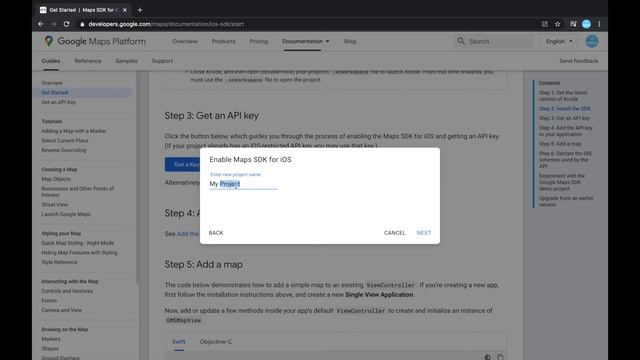The height and width of the screenshot is (360, 640).
Task: Click NEXT in the dialog
Action: pyautogui.click(x=424, y=233)
